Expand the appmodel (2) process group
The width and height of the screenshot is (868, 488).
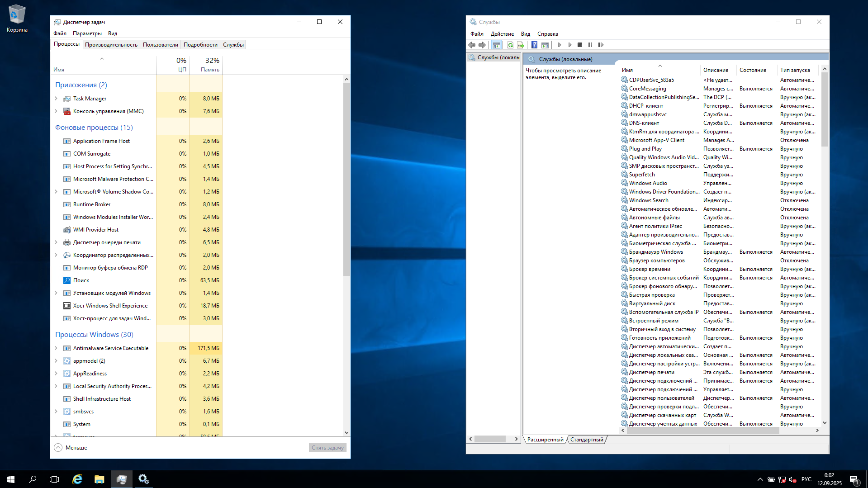point(56,361)
